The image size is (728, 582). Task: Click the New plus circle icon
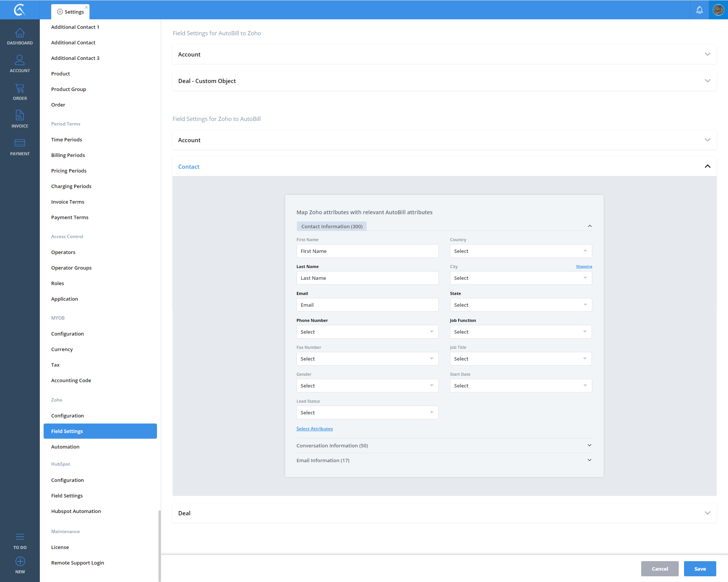point(20,562)
